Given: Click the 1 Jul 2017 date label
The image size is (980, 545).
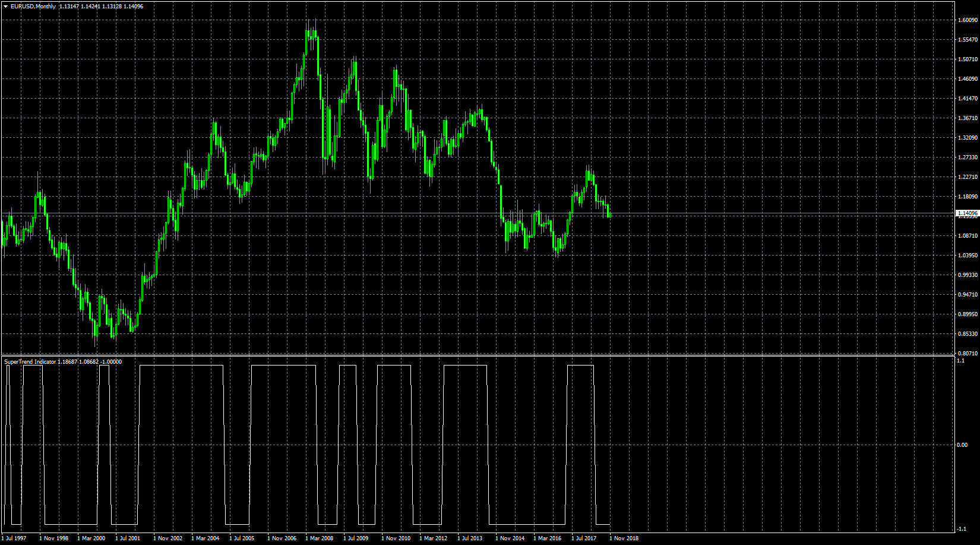Looking at the screenshot, I should [584, 538].
